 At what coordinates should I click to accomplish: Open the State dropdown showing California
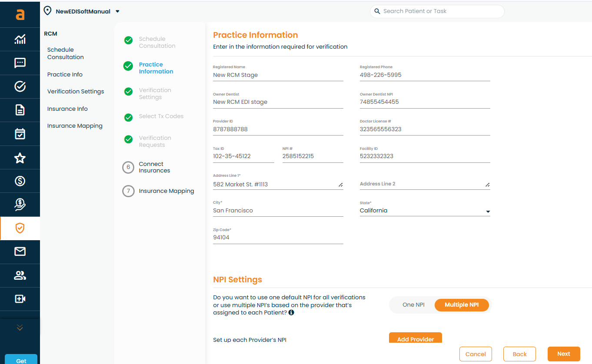(425, 211)
